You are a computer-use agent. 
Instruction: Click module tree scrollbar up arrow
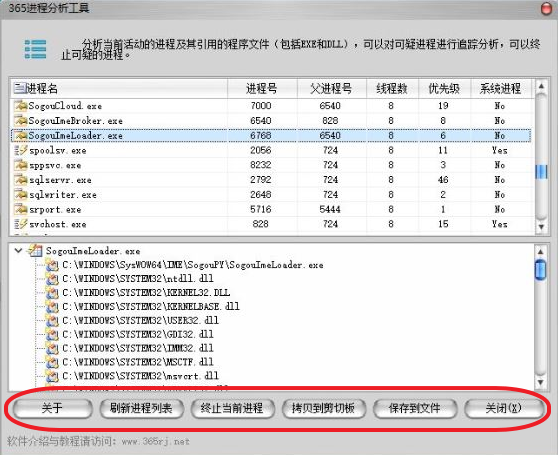(x=541, y=252)
